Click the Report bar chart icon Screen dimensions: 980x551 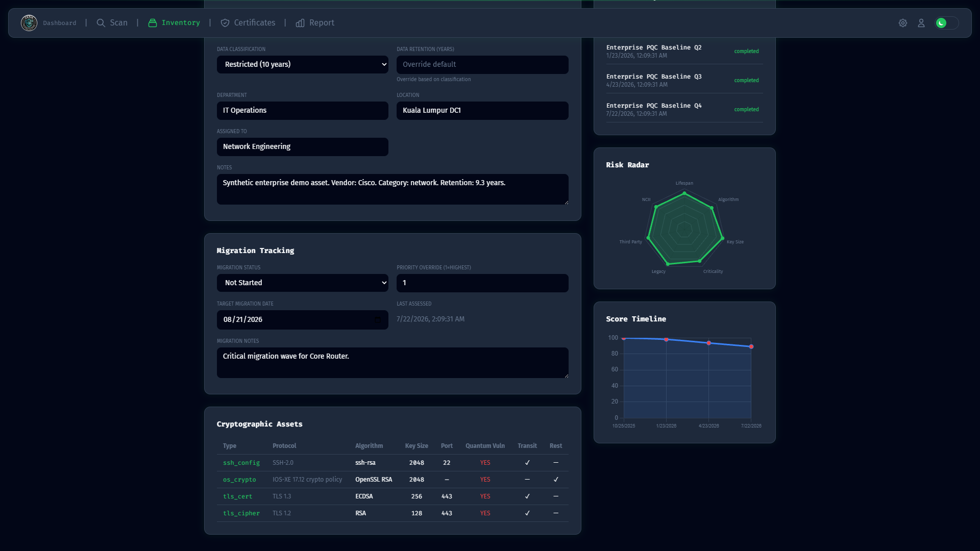[x=300, y=23]
